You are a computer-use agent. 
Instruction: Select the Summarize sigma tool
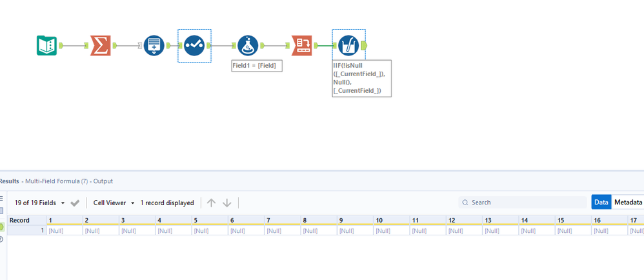click(100, 46)
